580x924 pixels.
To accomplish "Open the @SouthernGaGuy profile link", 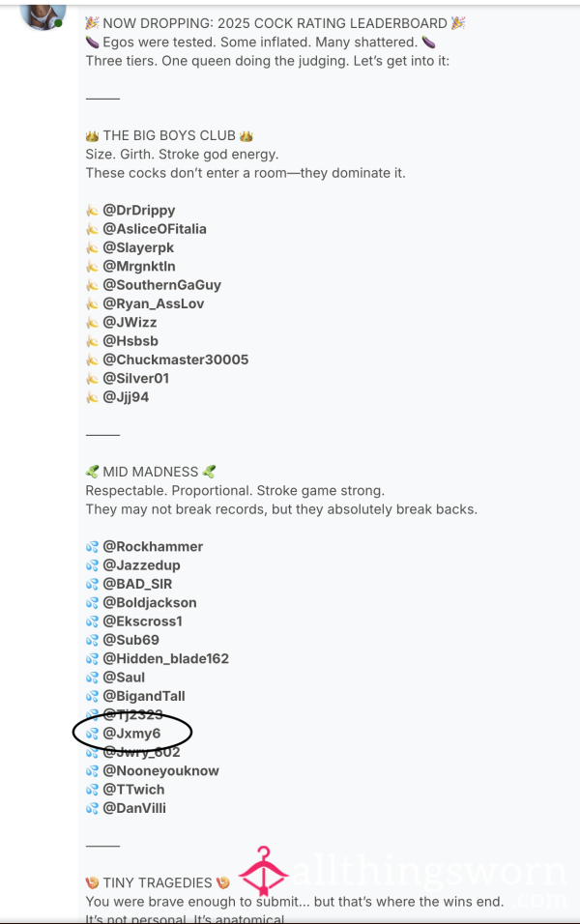I will (x=161, y=285).
